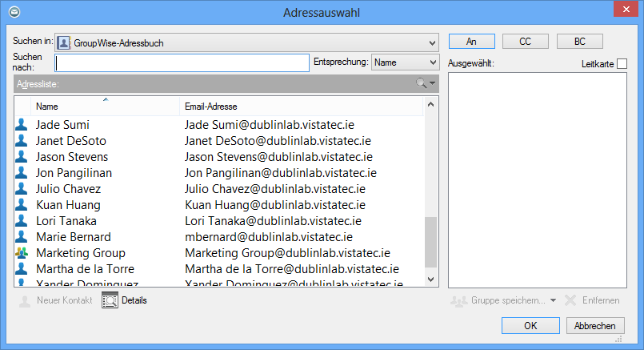Select the Martha de la Torre name entry

85,269
